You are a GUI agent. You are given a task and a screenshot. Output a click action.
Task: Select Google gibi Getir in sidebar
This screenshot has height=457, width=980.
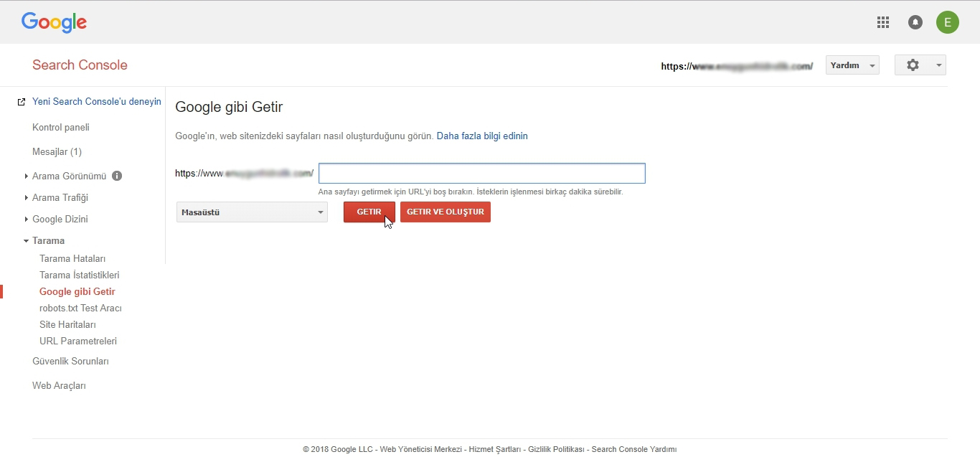77,291
